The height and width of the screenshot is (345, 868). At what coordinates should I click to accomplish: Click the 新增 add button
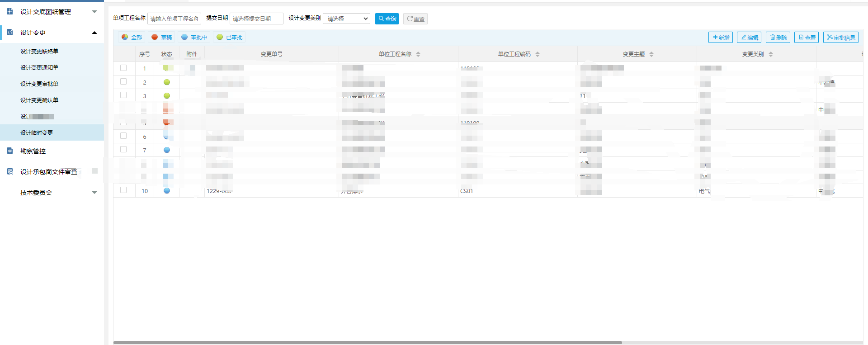pos(721,38)
